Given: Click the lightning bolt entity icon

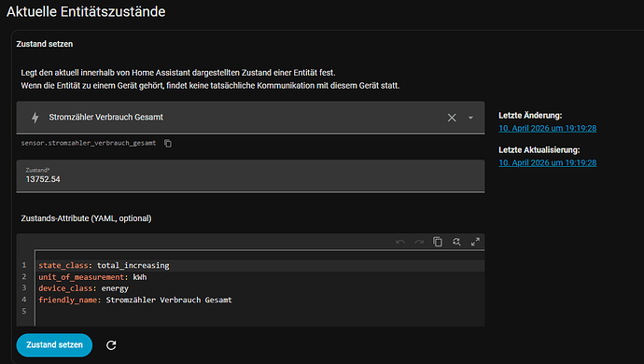Looking at the screenshot, I should point(35,118).
